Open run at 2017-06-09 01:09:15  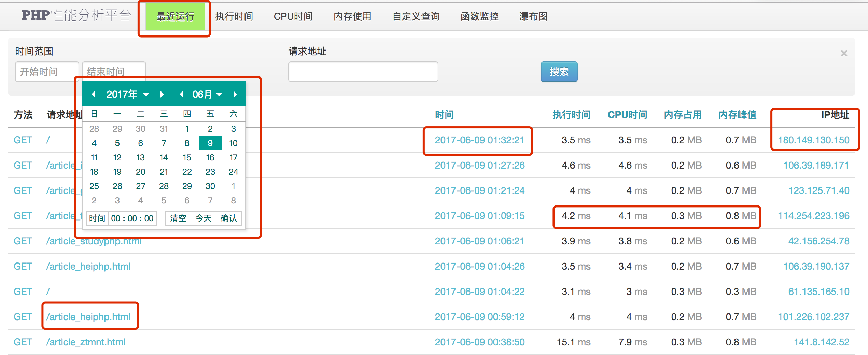pyautogui.click(x=479, y=216)
